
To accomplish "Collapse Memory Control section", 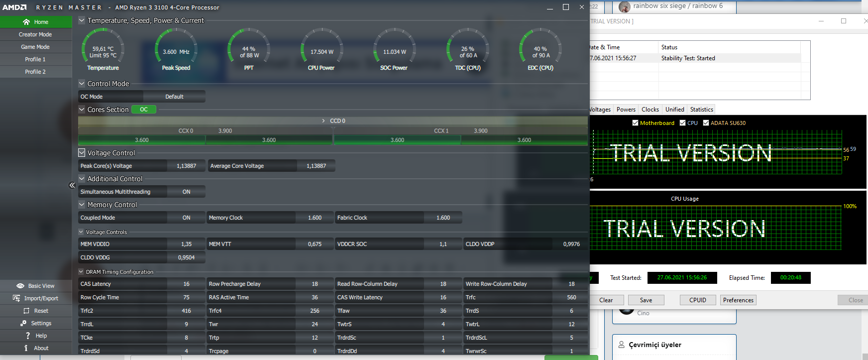I will pos(82,205).
